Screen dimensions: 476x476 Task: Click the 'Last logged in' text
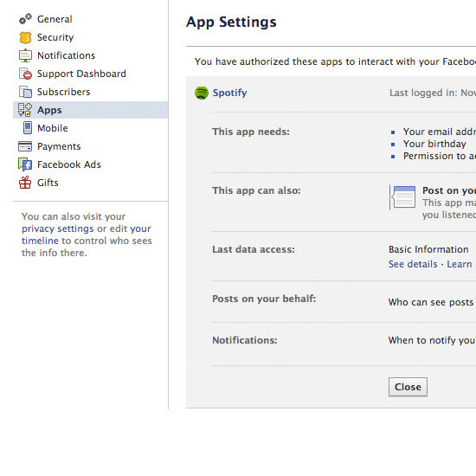[433, 93]
